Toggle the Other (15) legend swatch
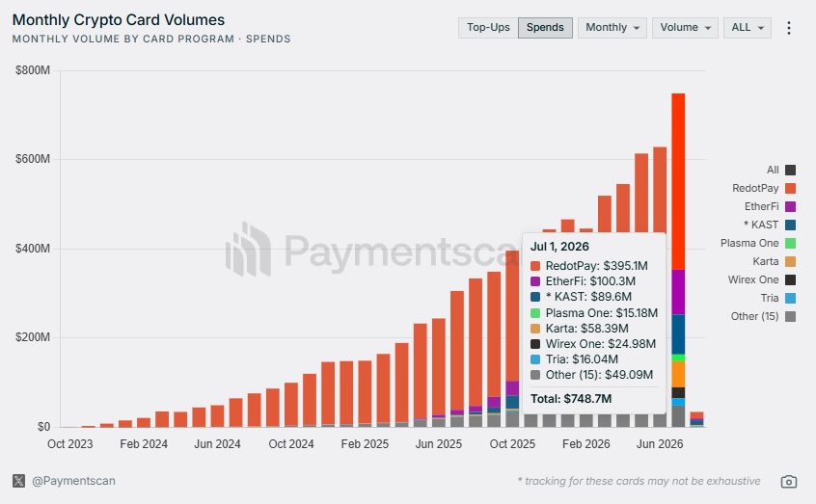Image resolution: width=816 pixels, height=504 pixels. [790, 316]
